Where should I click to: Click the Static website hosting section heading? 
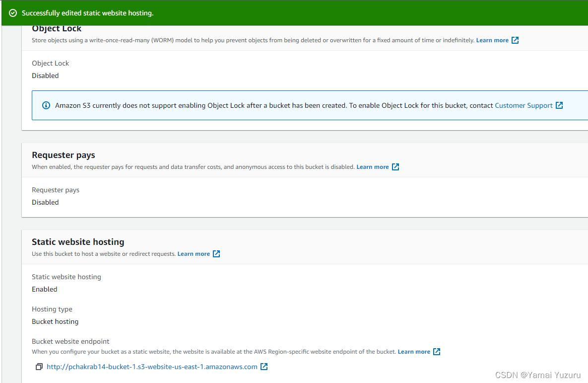click(78, 242)
